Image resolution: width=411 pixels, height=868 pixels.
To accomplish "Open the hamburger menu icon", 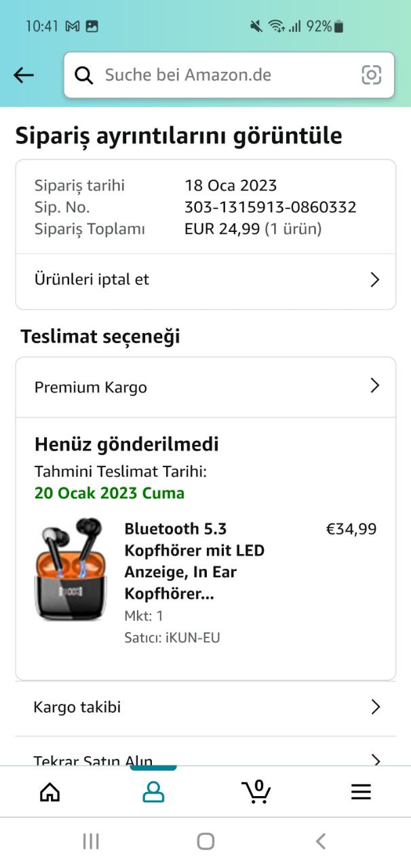I will point(361,791).
